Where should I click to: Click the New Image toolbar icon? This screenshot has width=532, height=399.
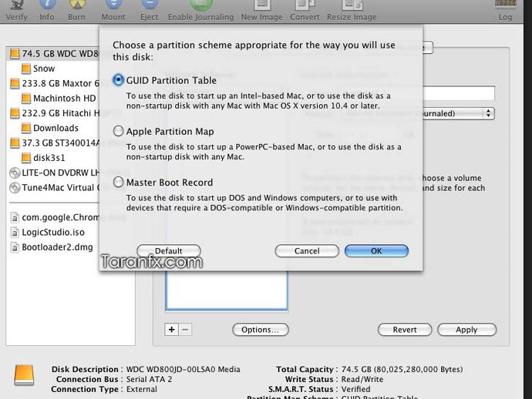[262, 5]
